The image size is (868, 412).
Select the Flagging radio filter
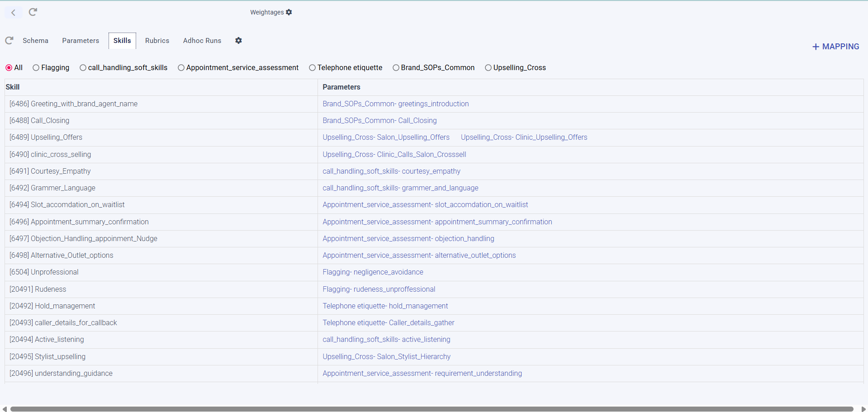coord(36,68)
